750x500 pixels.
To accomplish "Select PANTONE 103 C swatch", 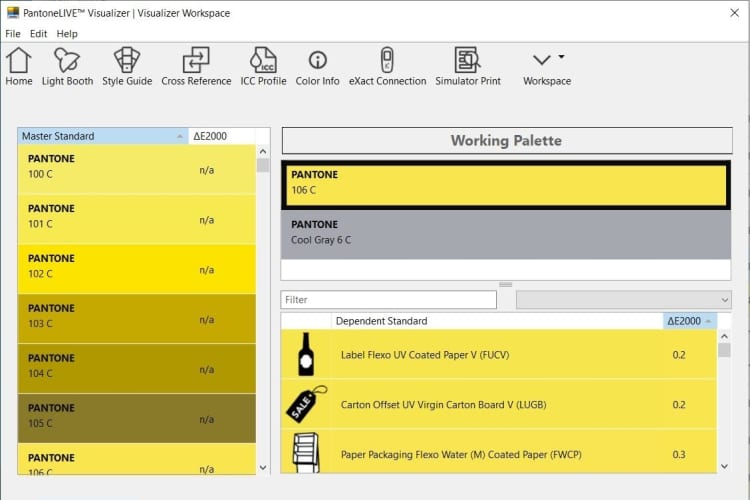I will click(x=137, y=319).
